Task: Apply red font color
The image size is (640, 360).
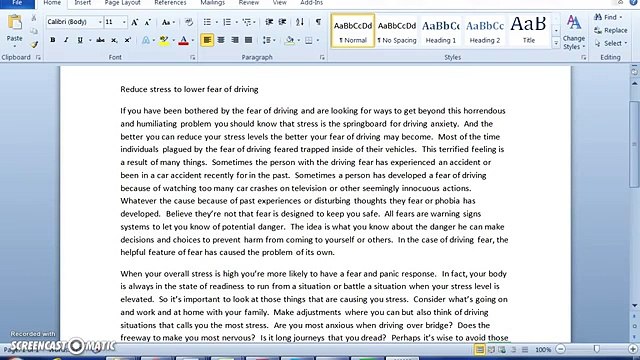Action: coord(183,40)
